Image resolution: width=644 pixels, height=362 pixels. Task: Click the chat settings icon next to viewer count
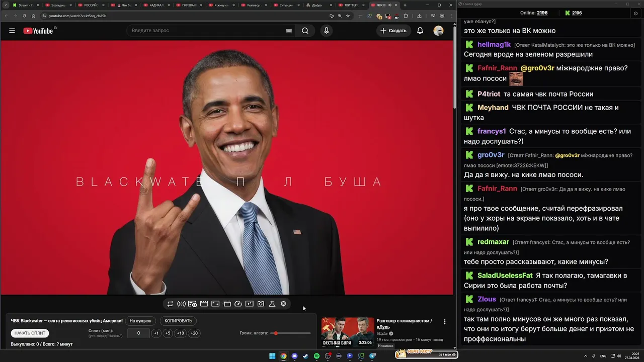[635, 13]
